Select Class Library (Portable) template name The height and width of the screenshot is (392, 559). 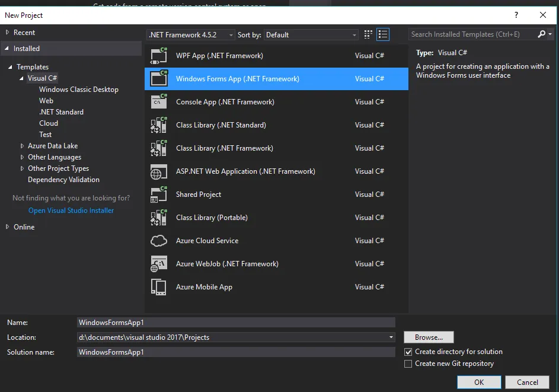212,218
